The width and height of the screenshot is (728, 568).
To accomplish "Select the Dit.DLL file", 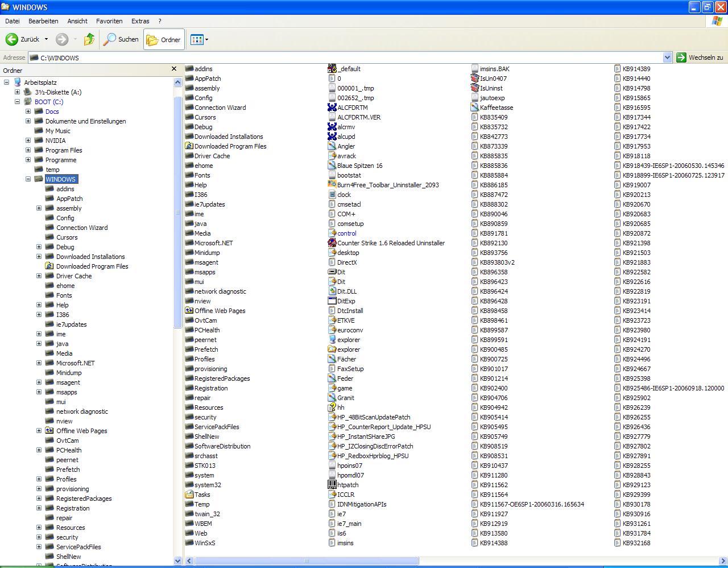I will click(342, 291).
